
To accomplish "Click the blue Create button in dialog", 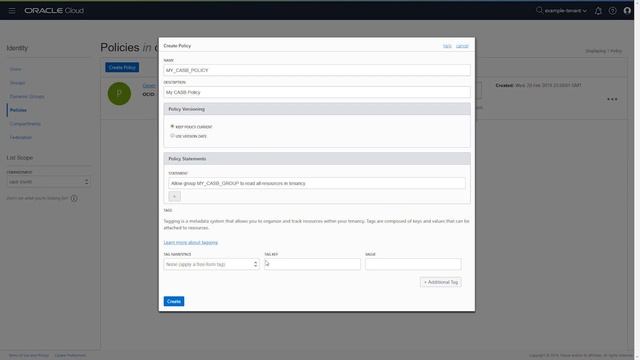I will (x=174, y=301).
